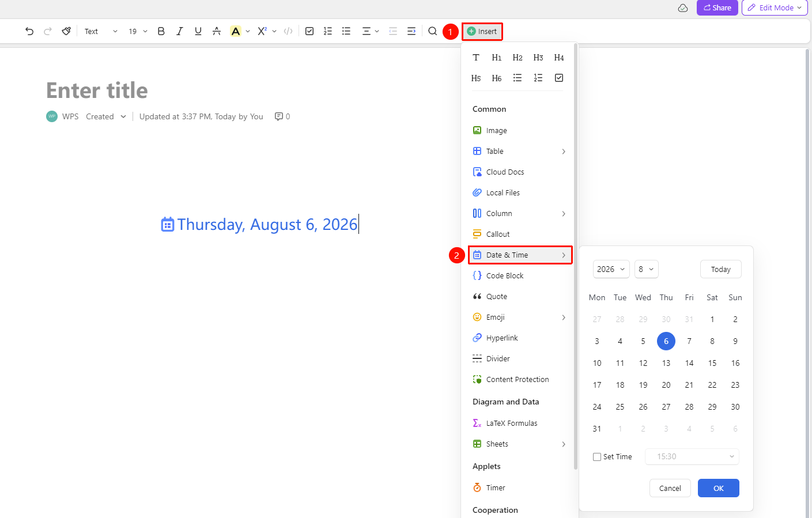This screenshot has height=518, width=812.
Task: Open the Edit Mode dropdown
Action: pos(775,8)
